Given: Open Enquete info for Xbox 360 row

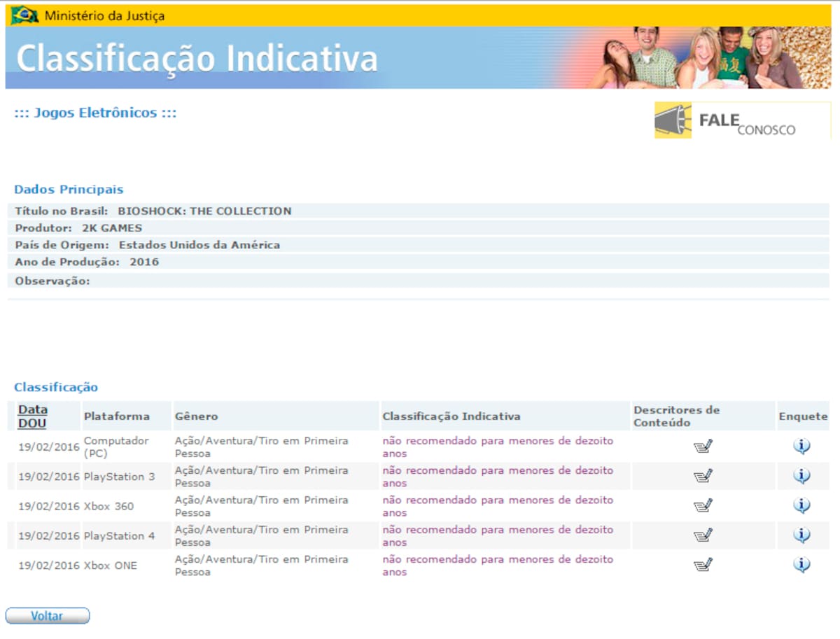Looking at the screenshot, I should pyautogui.click(x=802, y=505).
